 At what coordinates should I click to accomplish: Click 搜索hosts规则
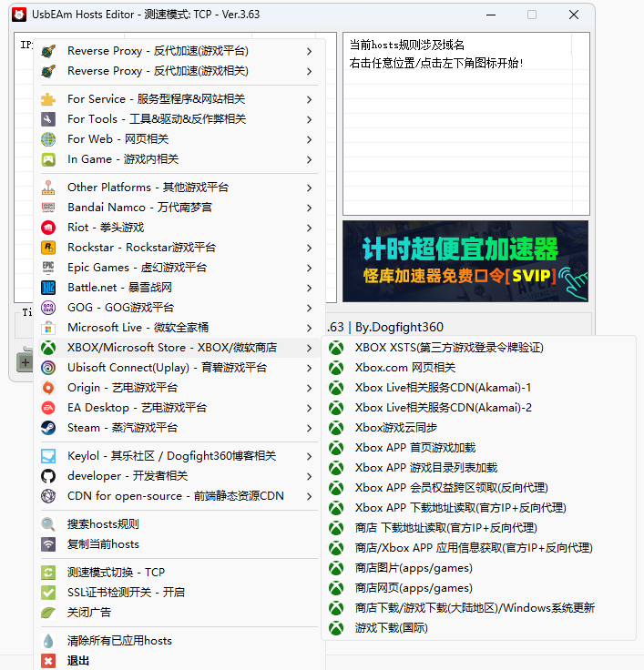pyautogui.click(x=179, y=524)
